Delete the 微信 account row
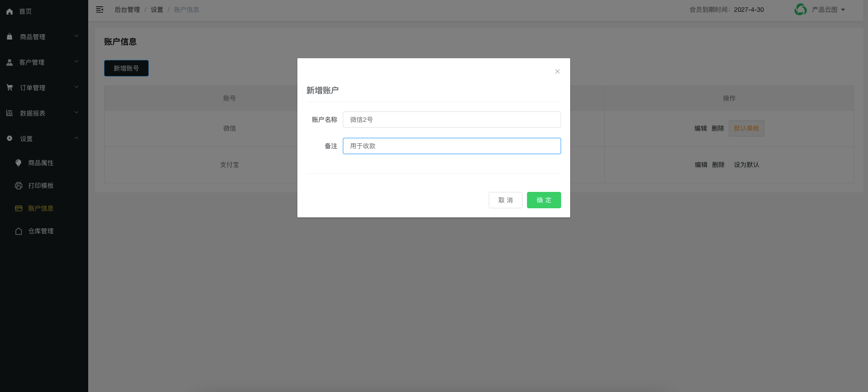The image size is (868, 392). [x=718, y=128]
